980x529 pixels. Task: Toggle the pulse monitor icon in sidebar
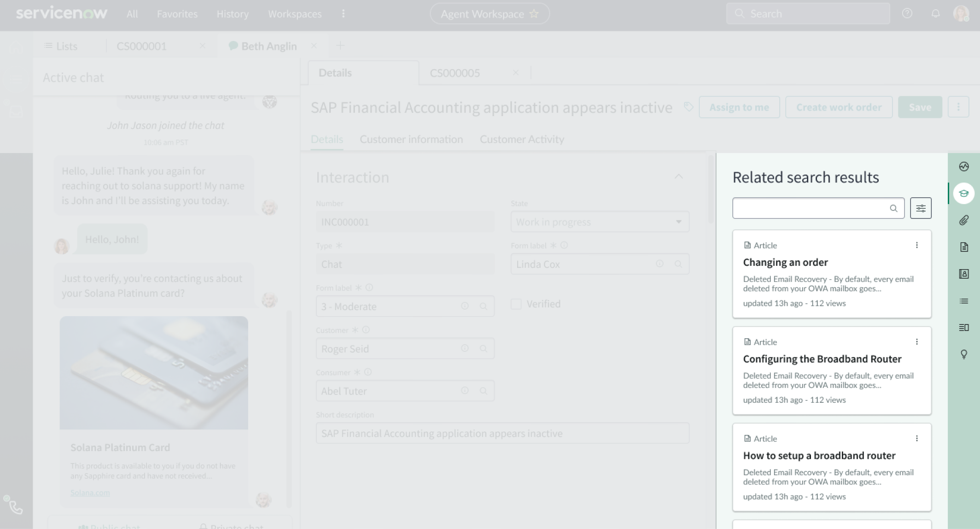click(x=964, y=167)
